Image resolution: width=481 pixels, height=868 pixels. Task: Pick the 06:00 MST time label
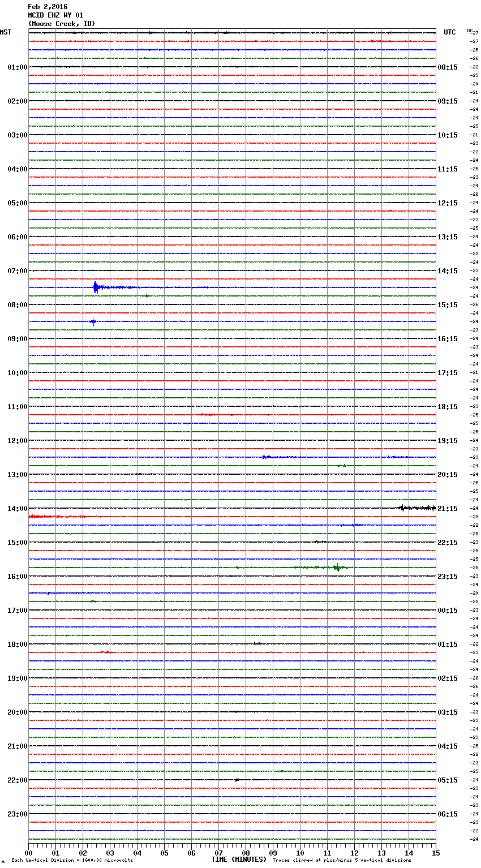[x=18, y=237]
